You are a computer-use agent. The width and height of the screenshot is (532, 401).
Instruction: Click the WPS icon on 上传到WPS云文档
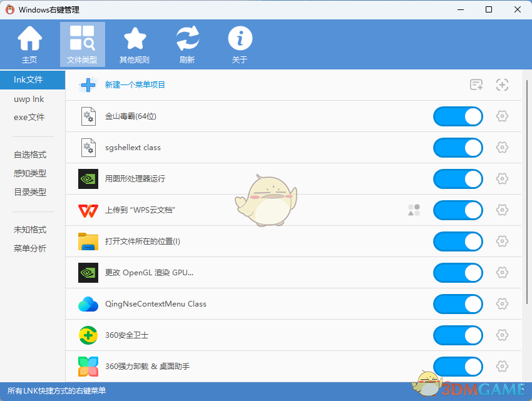[88, 210]
